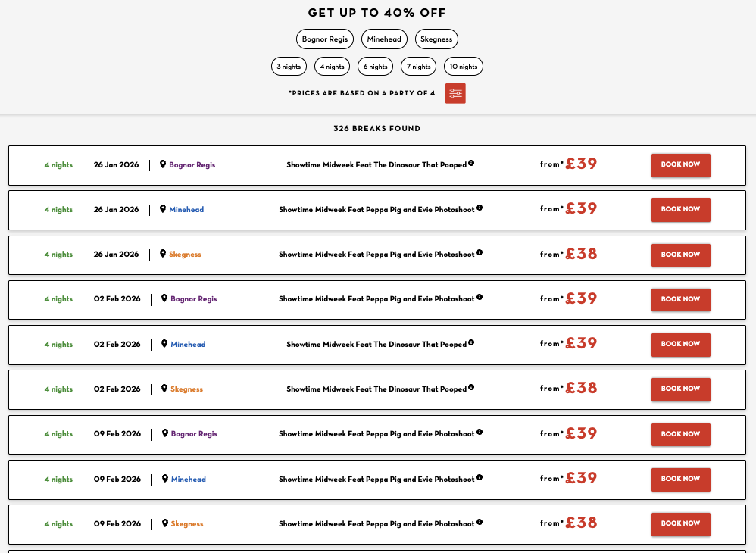Click info icon on first Bognor Regis break

pyautogui.click(x=471, y=163)
